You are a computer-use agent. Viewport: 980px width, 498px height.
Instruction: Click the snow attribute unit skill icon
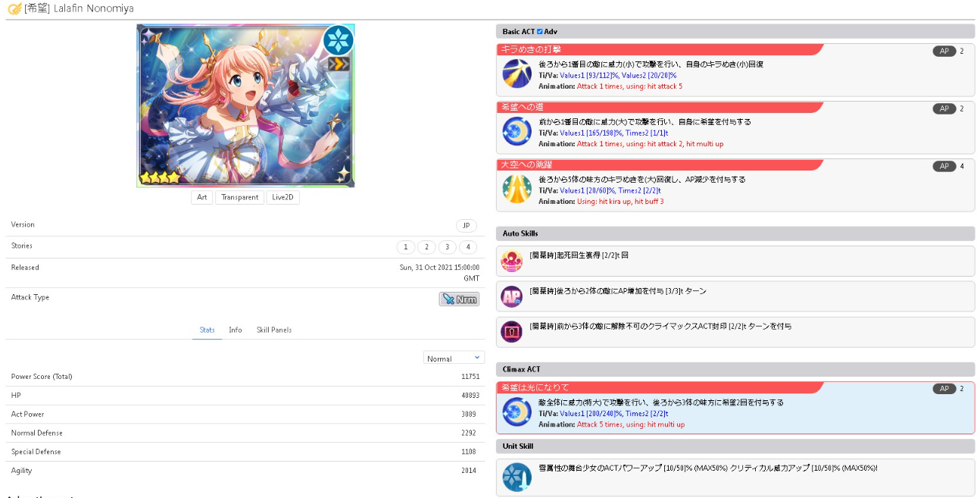517,477
